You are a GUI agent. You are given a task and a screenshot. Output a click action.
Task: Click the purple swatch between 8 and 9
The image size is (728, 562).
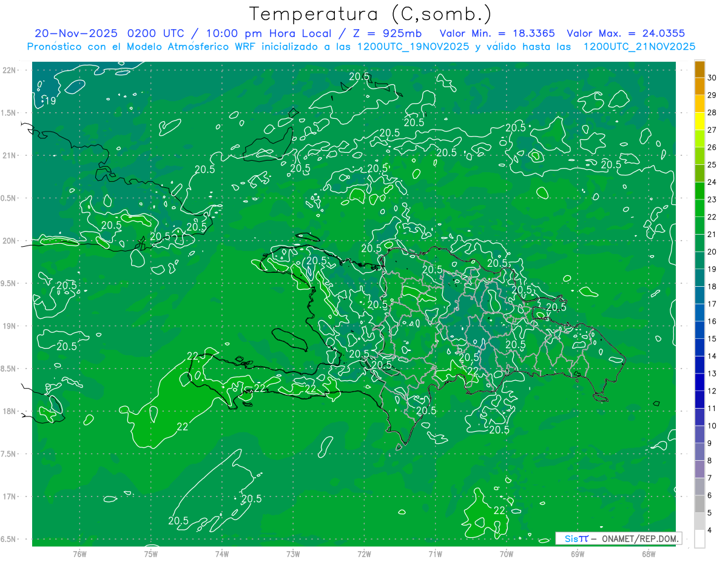click(x=700, y=452)
